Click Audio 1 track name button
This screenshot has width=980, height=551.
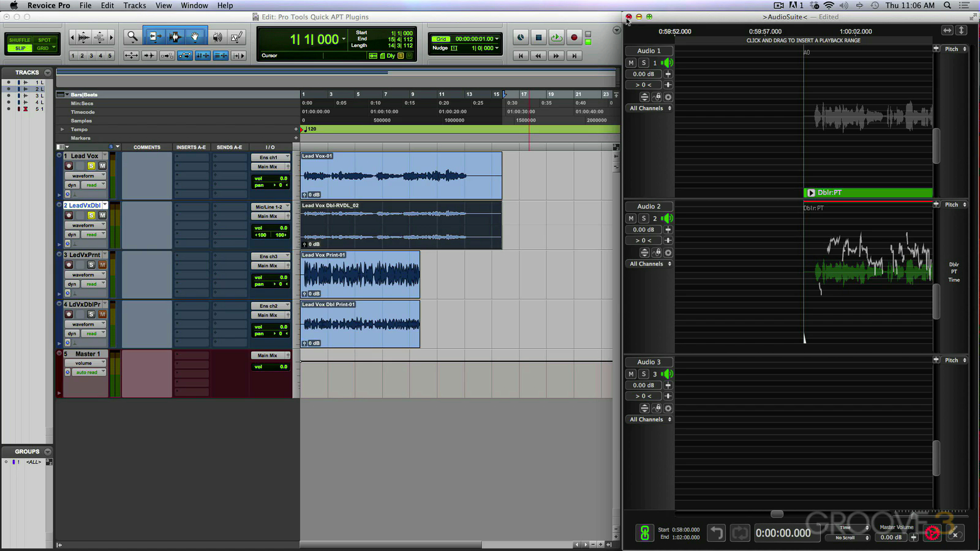tap(649, 51)
